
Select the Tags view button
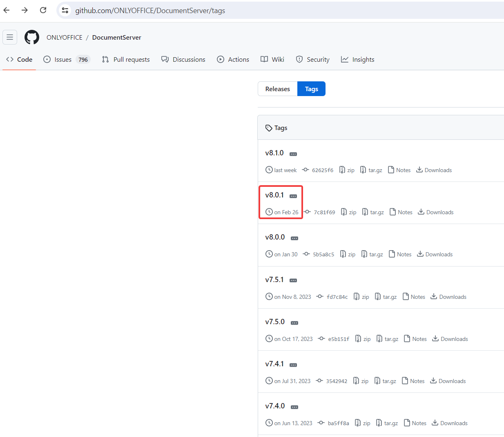[x=311, y=89]
